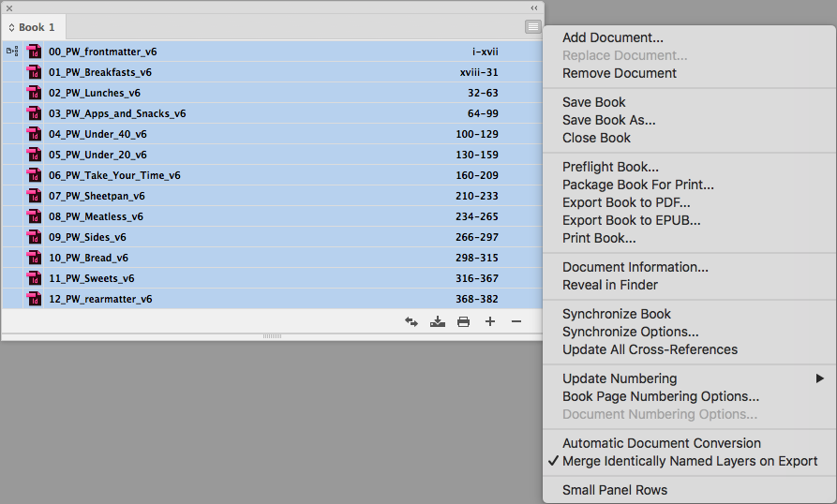Select the 06_PW_Take_Your_Time_v6 document name

114,175
